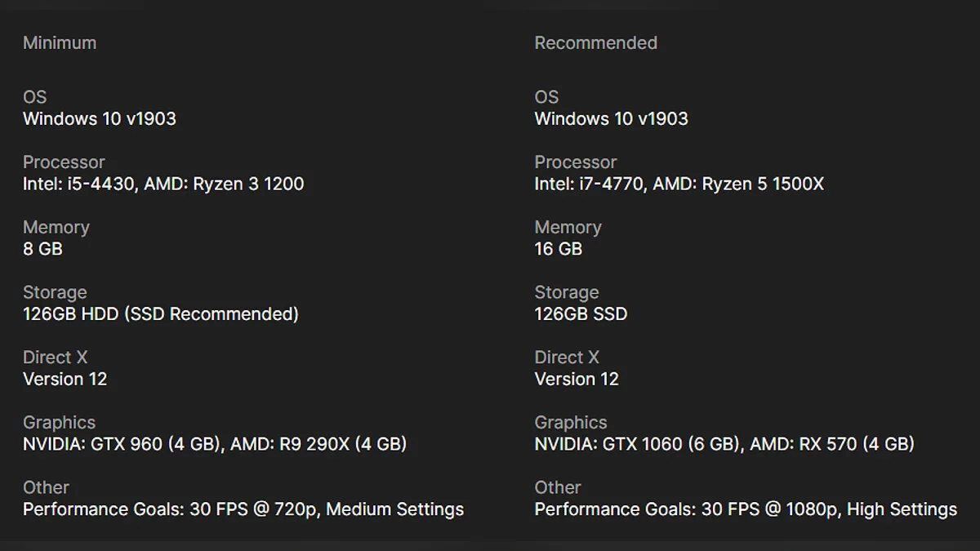The height and width of the screenshot is (551, 980).
Task: Click the Graphics label under Recommended
Action: click(x=570, y=422)
